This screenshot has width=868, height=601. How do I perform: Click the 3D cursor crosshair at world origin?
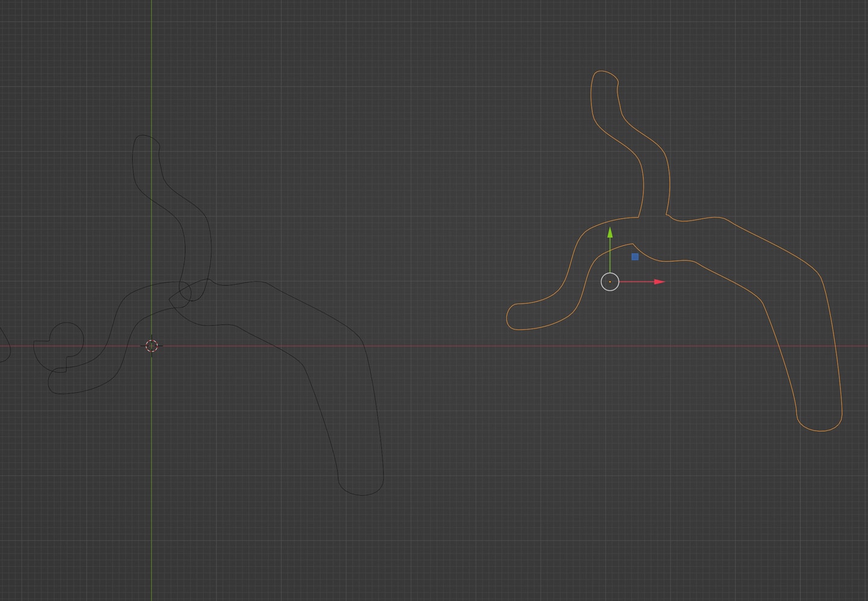coord(151,346)
